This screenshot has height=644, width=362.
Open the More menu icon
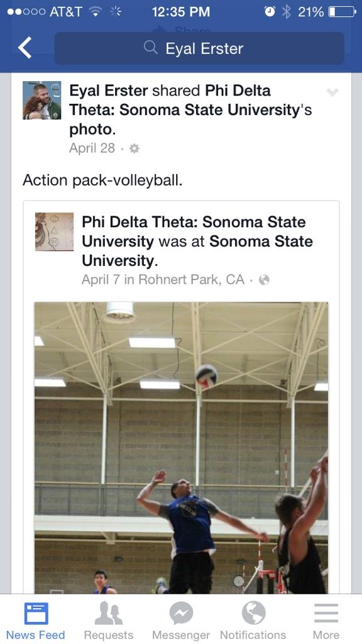[326, 614]
